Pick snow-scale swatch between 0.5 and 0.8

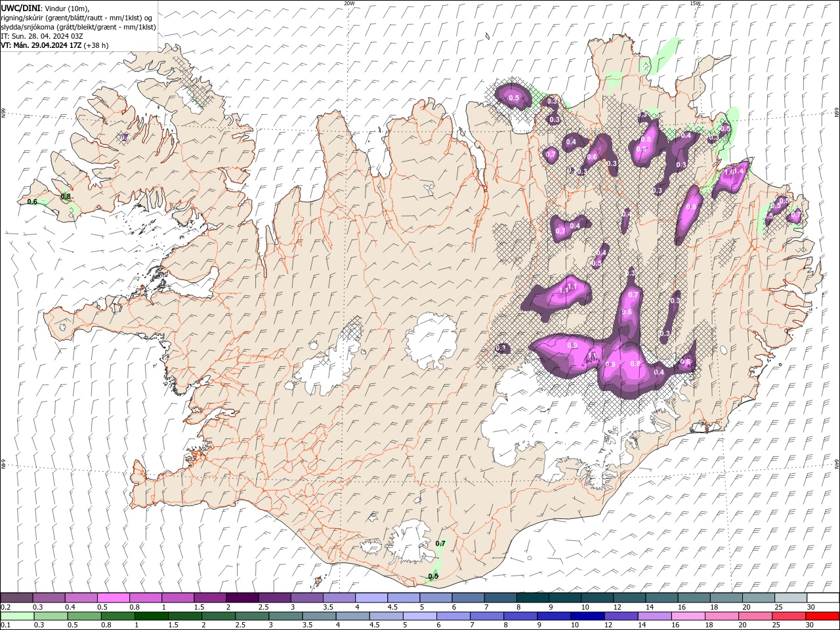pos(113,598)
